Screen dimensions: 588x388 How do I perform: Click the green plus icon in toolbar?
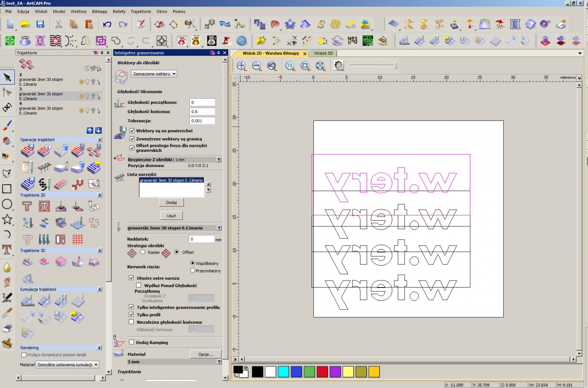pyautogui.click(x=10, y=40)
